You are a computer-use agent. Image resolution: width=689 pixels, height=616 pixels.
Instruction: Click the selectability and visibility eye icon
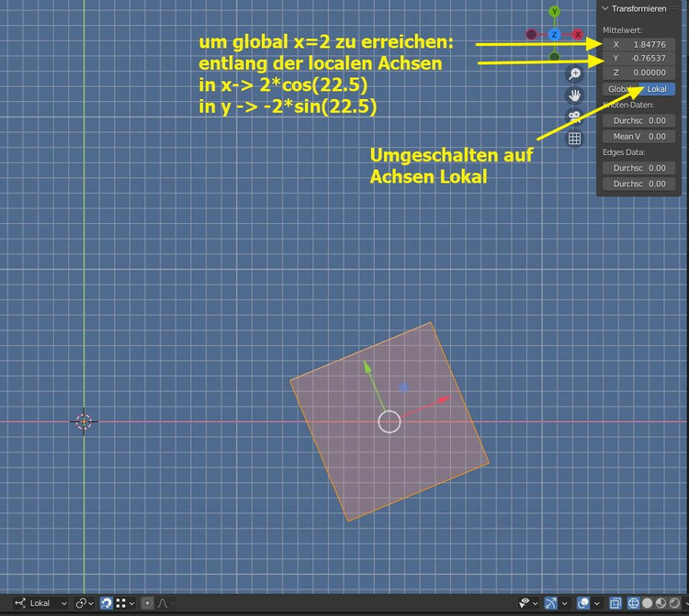[x=524, y=603]
